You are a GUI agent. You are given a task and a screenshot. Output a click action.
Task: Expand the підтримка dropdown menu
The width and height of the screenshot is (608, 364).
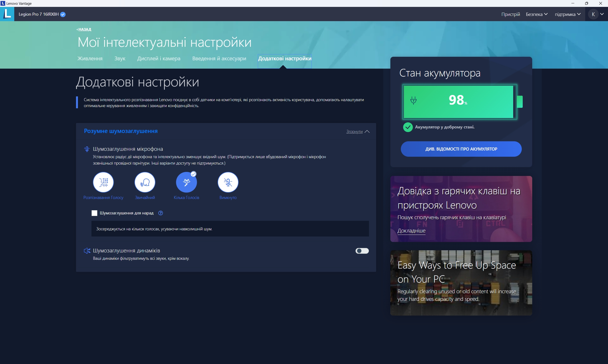point(568,14)
